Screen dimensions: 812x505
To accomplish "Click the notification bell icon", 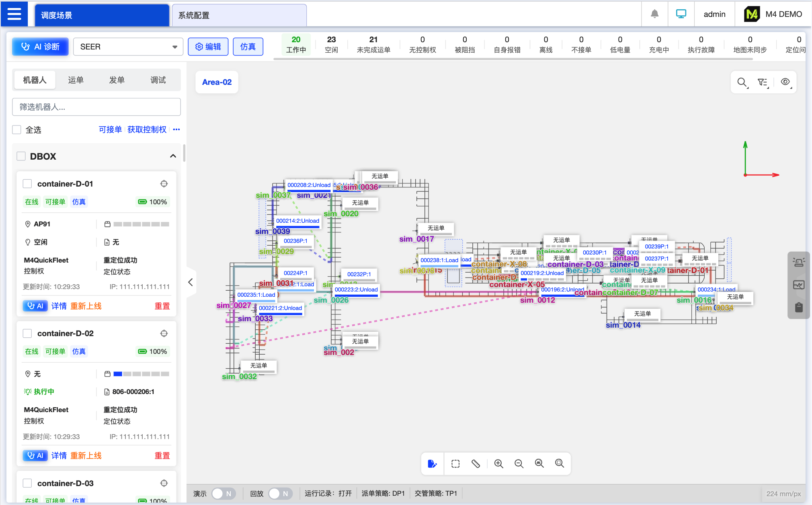I will pos(654,14).
